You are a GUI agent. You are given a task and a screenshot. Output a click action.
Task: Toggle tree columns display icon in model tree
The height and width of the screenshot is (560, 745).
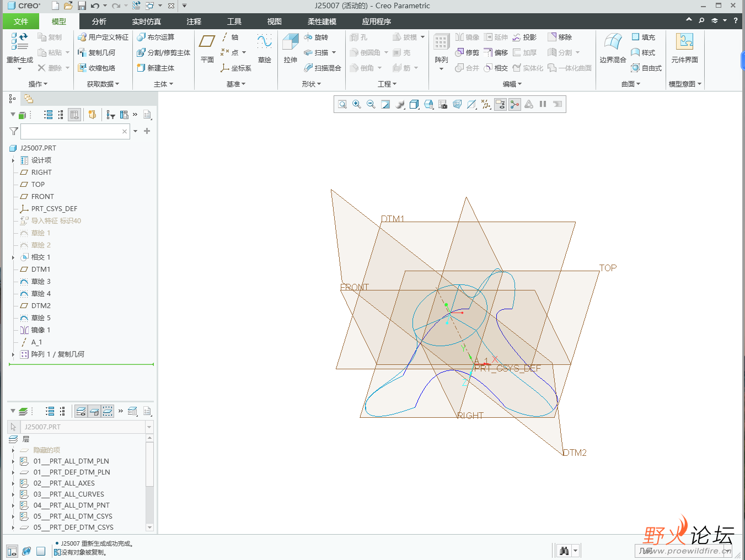tap(74, 115)
